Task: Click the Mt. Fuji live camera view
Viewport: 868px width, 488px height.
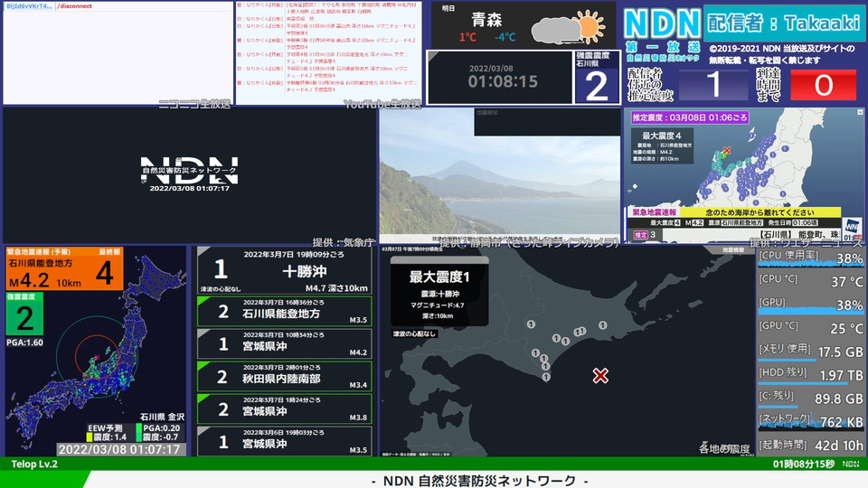Action: point(499,176)
